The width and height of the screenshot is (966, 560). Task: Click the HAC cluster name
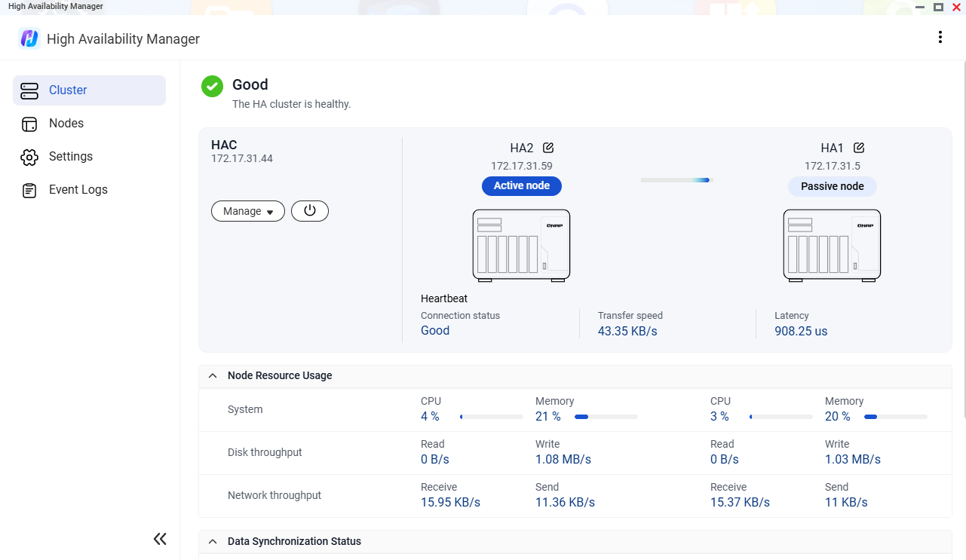pos(224,145)
